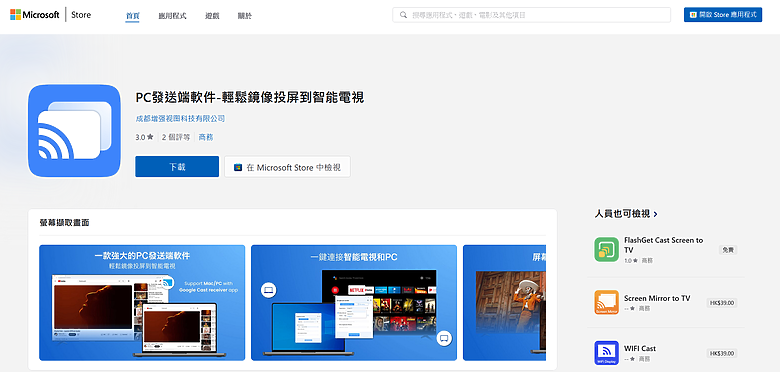Click 在 Microsoft Store 中檢視 button

pos(287,167)
